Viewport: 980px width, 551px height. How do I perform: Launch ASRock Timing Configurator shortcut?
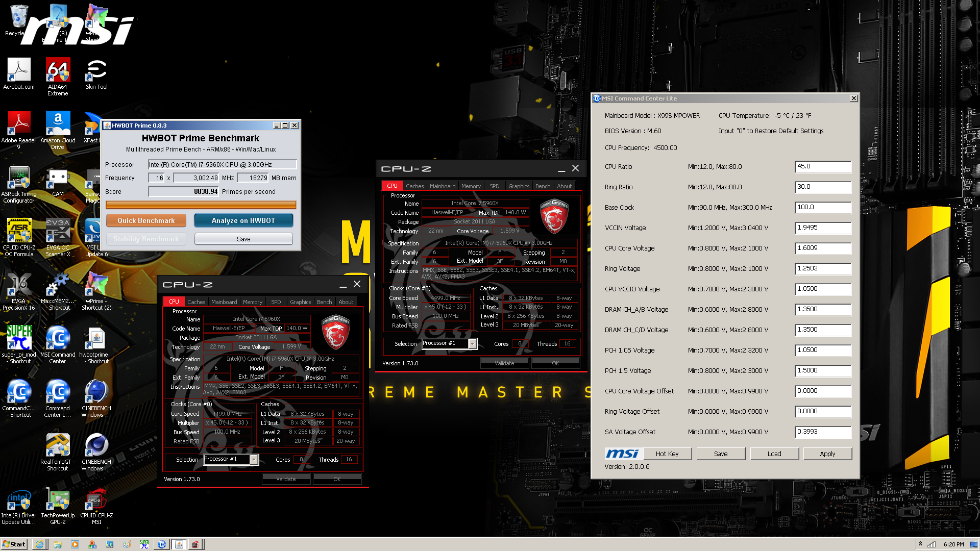click(19, 184)
